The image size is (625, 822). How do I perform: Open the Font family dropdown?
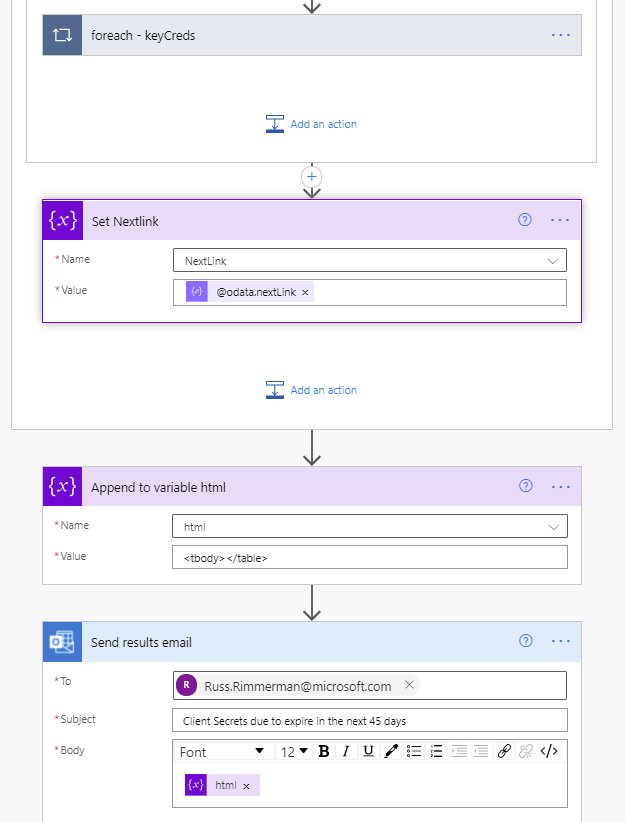222,751
